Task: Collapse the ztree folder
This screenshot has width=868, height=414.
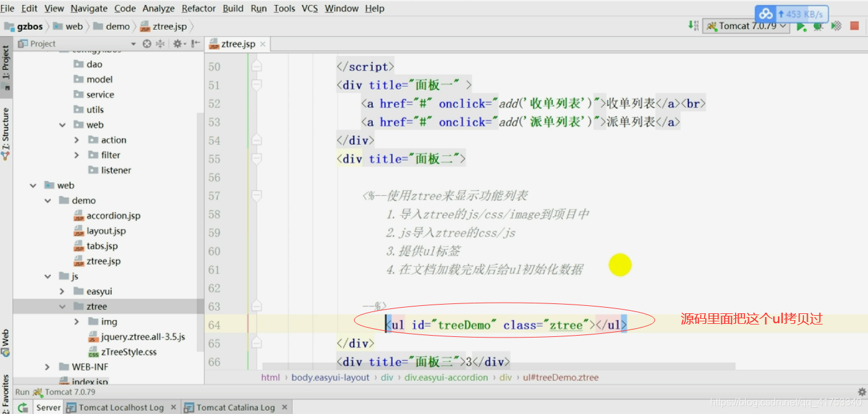Action: click(x=62, y=306)
